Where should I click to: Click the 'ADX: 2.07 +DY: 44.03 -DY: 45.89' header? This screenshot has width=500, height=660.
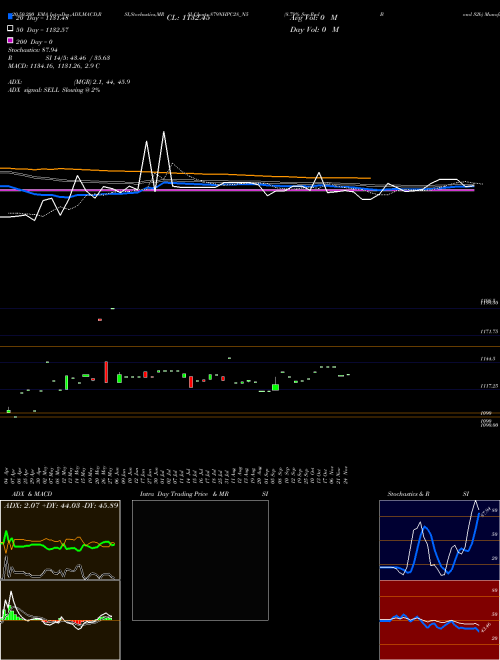point(61,505)
